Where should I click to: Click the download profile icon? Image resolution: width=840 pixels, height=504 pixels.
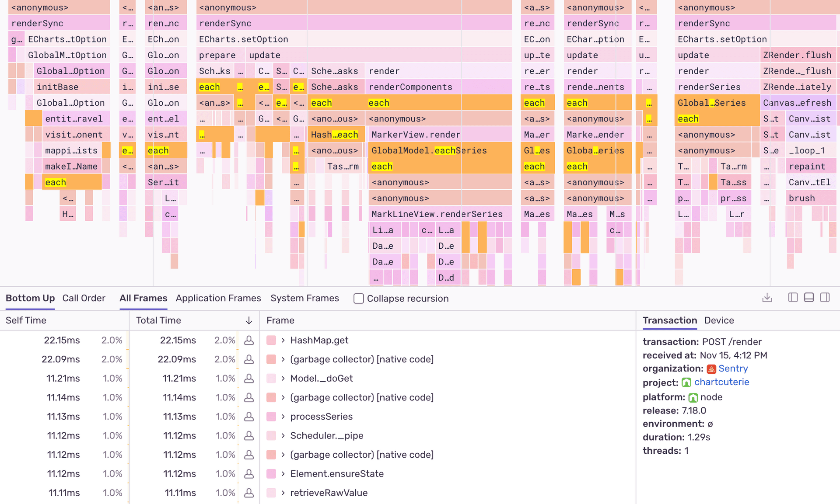[x=767, y=297]
